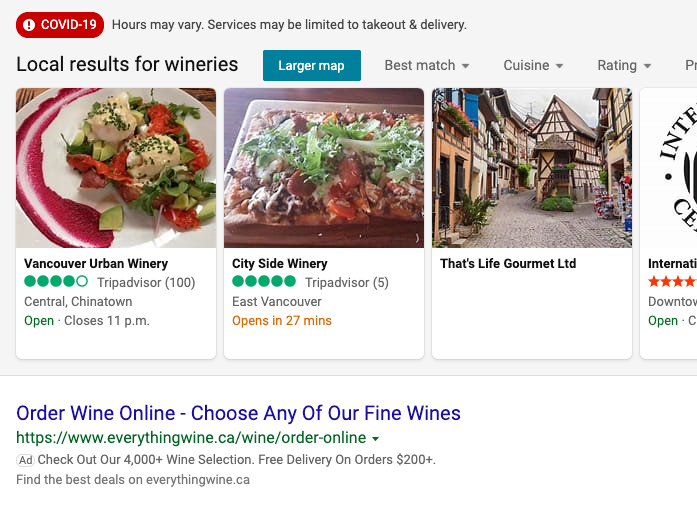
Task: Click City Side Winery Tripadvisor rating circles
Action: coord(264,283)
